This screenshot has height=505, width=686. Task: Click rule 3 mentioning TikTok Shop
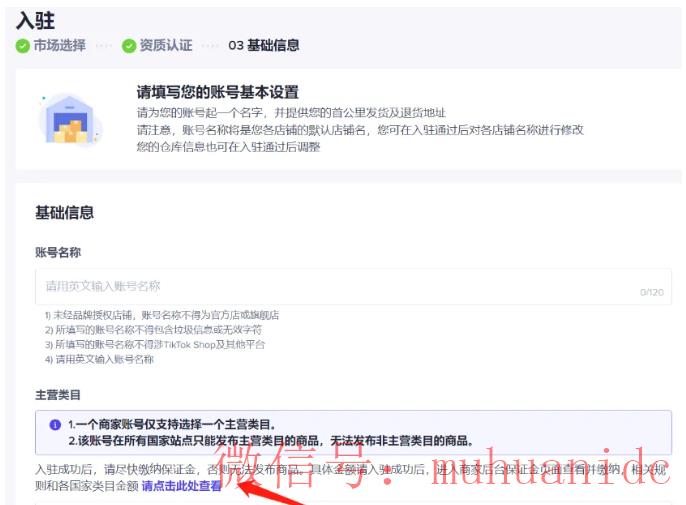pos(155,345)
